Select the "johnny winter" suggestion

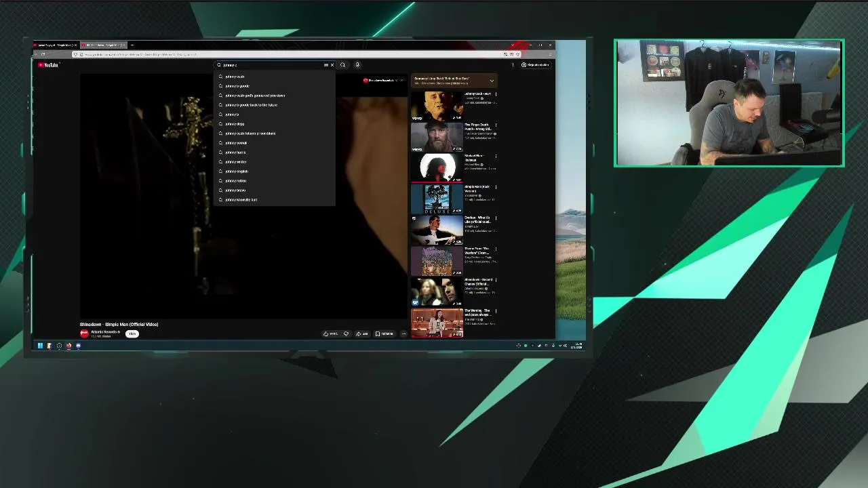click(275, 162)
